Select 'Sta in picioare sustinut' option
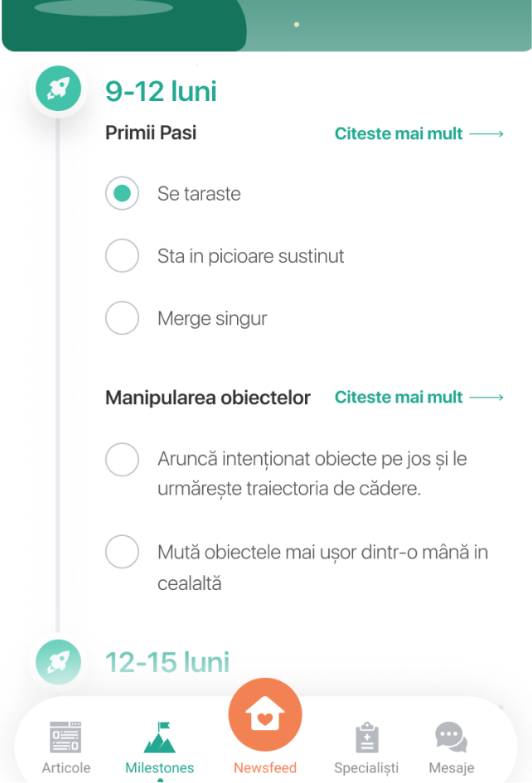Viewport: 532px width, 783px height. (122, 256)
